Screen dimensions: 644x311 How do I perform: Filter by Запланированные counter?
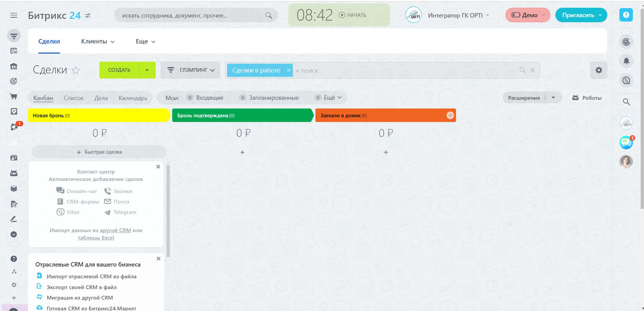[269, 98]
